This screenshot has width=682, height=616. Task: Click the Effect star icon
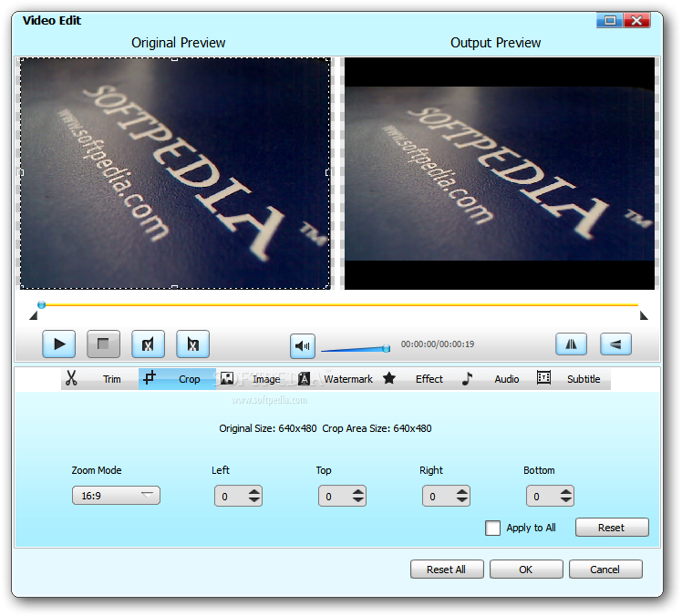click(389, 378)
